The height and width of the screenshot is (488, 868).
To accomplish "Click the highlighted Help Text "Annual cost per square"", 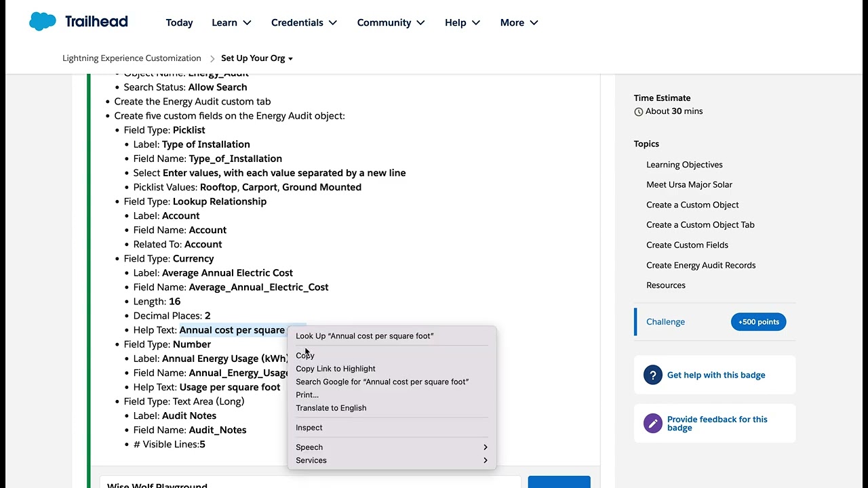I will pos(232,330).
